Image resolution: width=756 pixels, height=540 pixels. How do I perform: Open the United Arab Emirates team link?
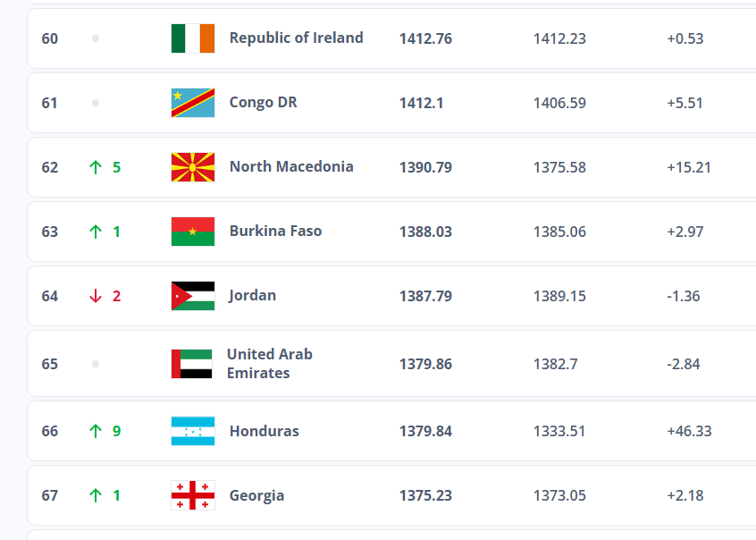pos(270,363)
